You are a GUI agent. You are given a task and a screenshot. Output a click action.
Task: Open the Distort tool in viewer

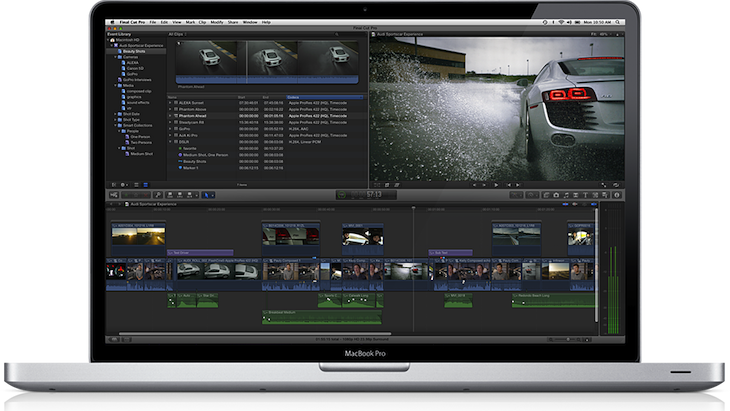(397, 185)
